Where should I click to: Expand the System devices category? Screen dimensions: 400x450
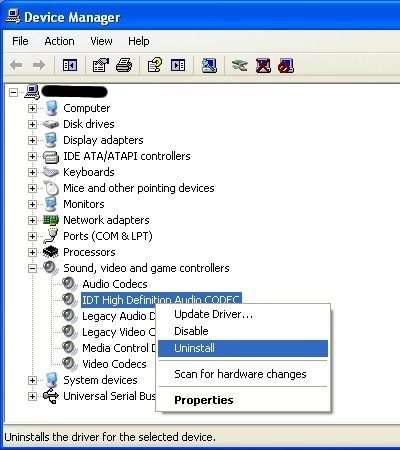coord(32,380)
